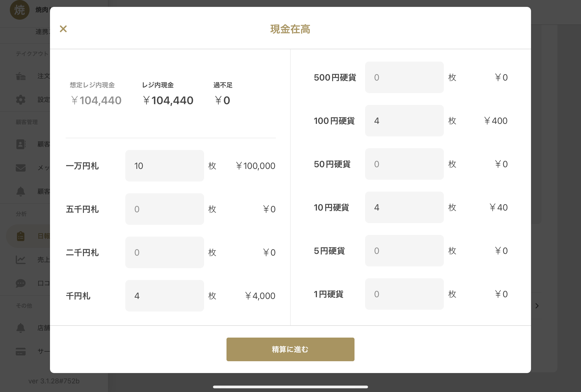Click the customer contact card icon
The image size is (581, 392).
click(21, 144)
